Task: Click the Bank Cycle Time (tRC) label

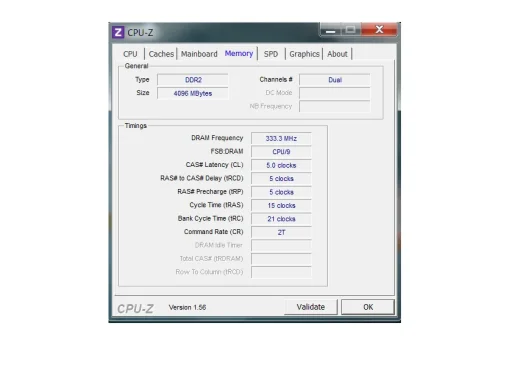Action: [210, 218]
